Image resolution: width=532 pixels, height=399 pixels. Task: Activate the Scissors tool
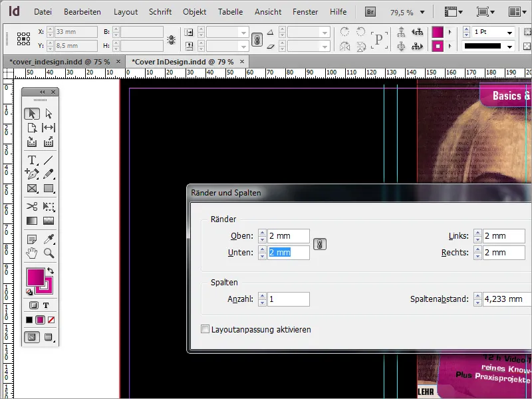(x=31, y=207)
